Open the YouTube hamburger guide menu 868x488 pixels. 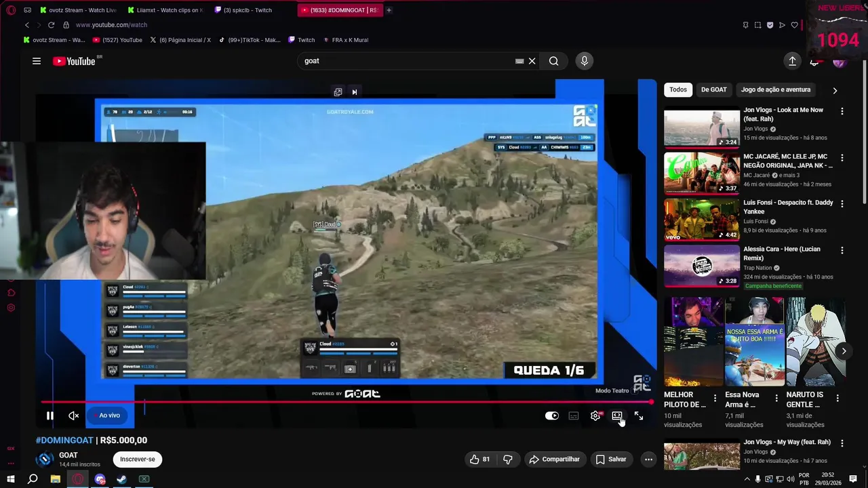[37, 61]
